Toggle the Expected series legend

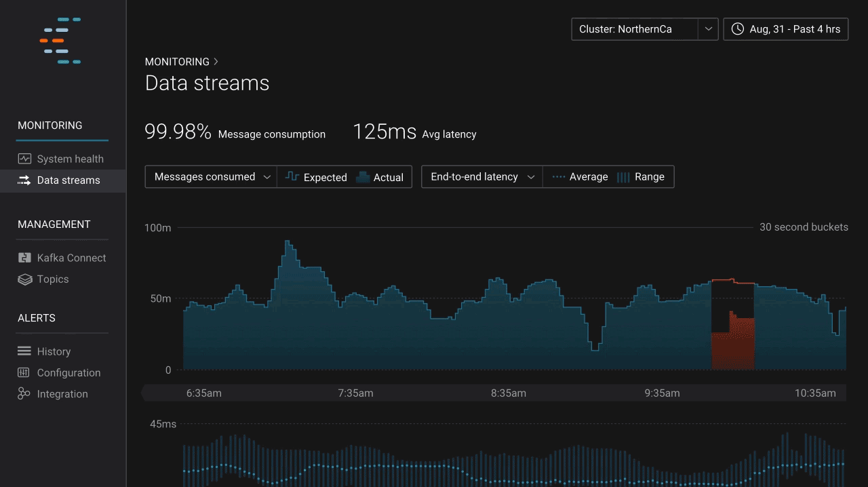(x=316, y=177)
